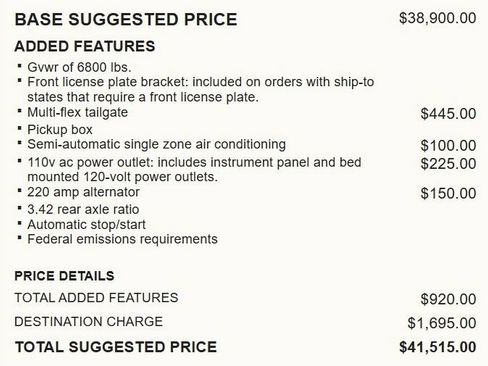Select the Gvwr of 6800 lbs. item
The width and height of the screenshot is (488, 366).
(x=79, y=67)
